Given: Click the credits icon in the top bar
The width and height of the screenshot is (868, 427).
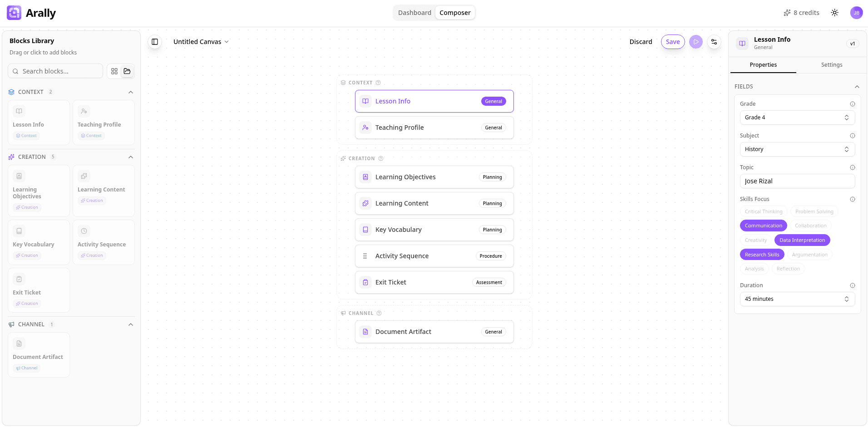Looking at the screenshot, I should pos(787,12).
